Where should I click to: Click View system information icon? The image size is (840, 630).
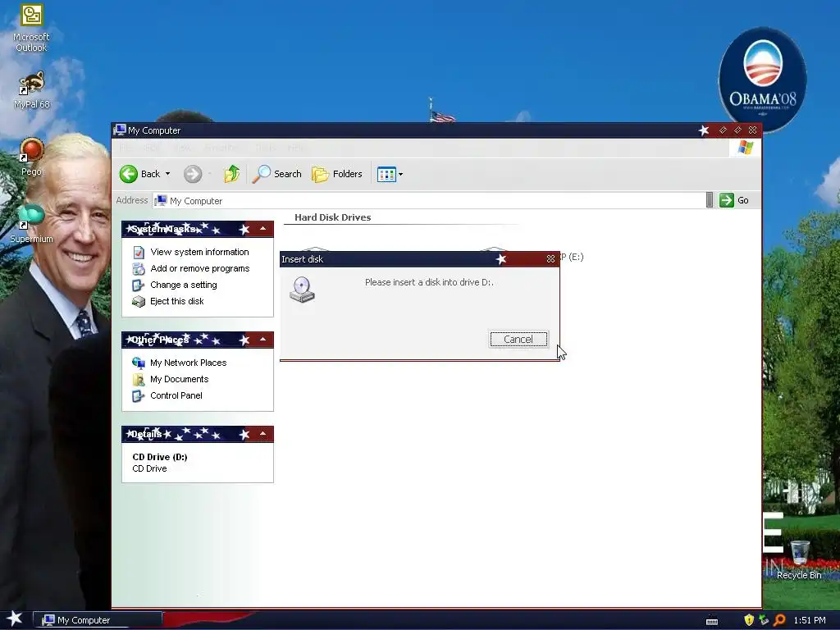pos(138,252)
